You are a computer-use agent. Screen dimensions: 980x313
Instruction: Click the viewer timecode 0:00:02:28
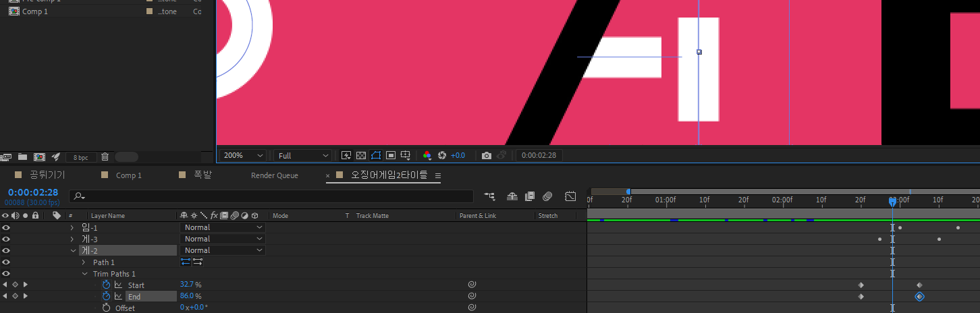click(539, 156)
